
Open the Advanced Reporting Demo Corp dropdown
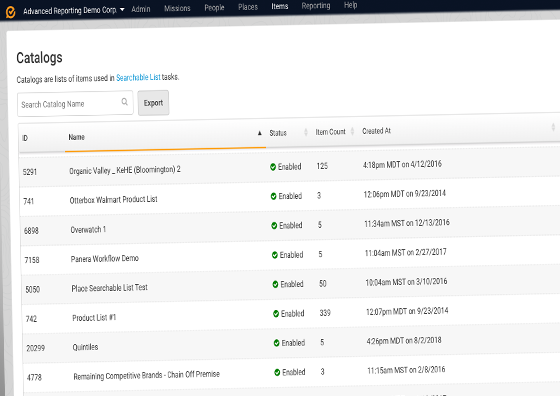click(74, 10)
